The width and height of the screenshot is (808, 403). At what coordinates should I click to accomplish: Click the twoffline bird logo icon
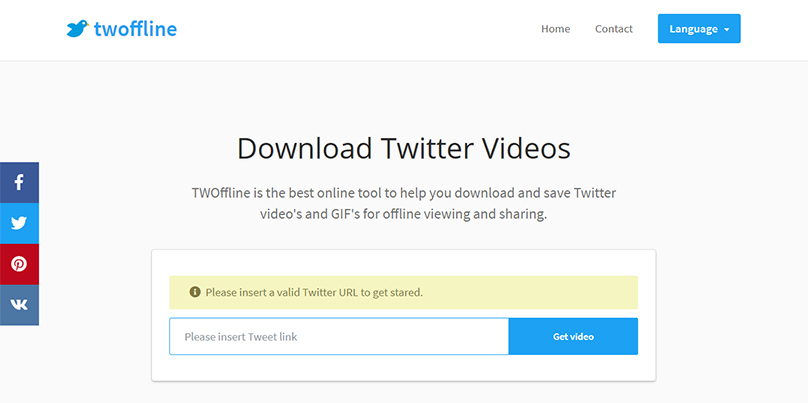pyautogui.click(x=77, y=29)
